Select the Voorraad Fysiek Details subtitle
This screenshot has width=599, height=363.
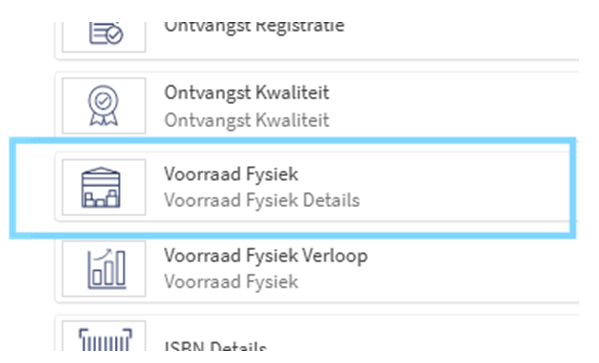(x=262, y=200)
